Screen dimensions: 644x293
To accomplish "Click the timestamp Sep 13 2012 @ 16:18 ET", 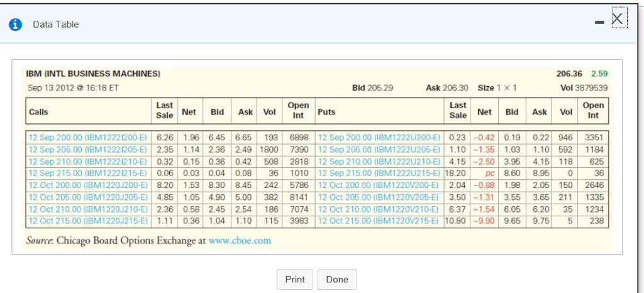I will (x=73, y=88).
